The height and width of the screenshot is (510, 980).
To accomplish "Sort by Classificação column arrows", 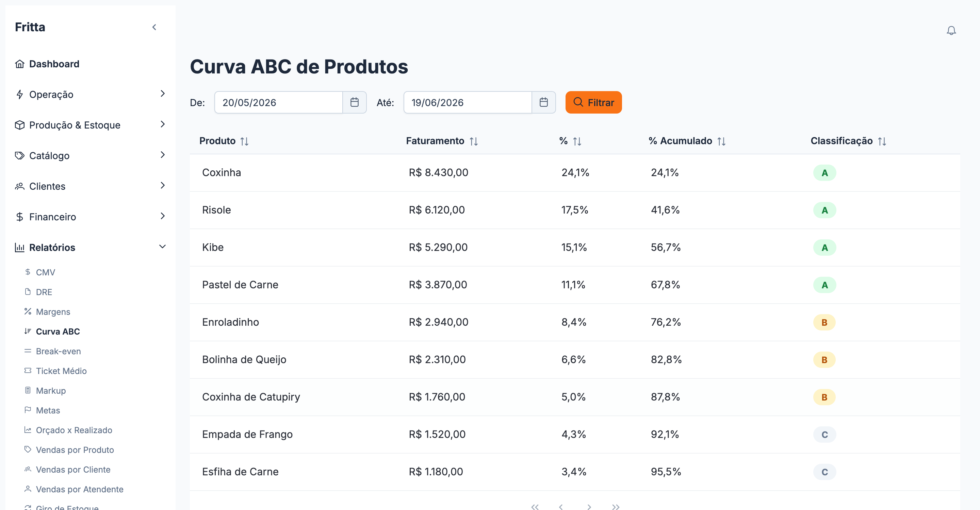I will (882, 141).
